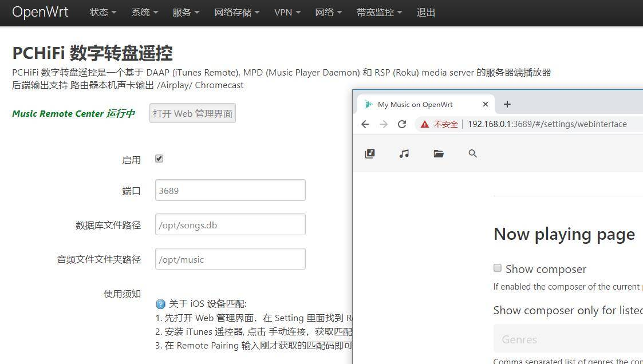The image size is (643, 364).
Task: Expand the 带宽监控 dropdown
Action: pyautogui.click(x=375, y=12)
